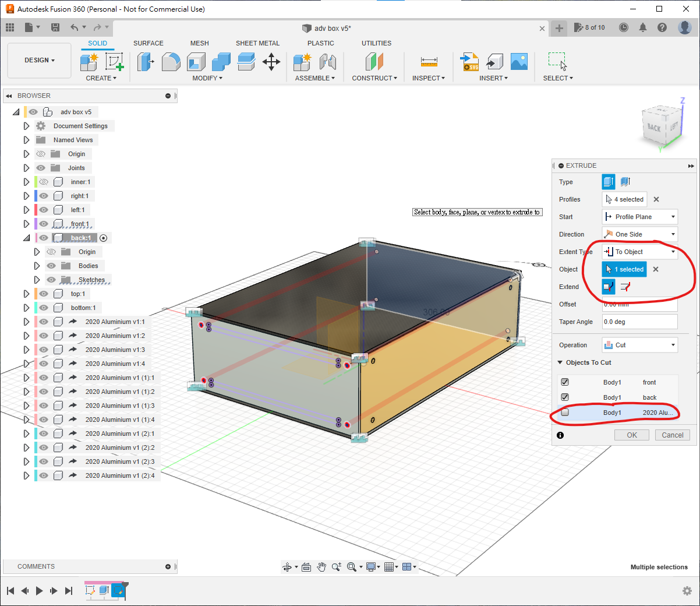The width and height of the screenshot is (700, 606).
Task: Cancel the Extrude dialog
Action: (x=672, y=435)
